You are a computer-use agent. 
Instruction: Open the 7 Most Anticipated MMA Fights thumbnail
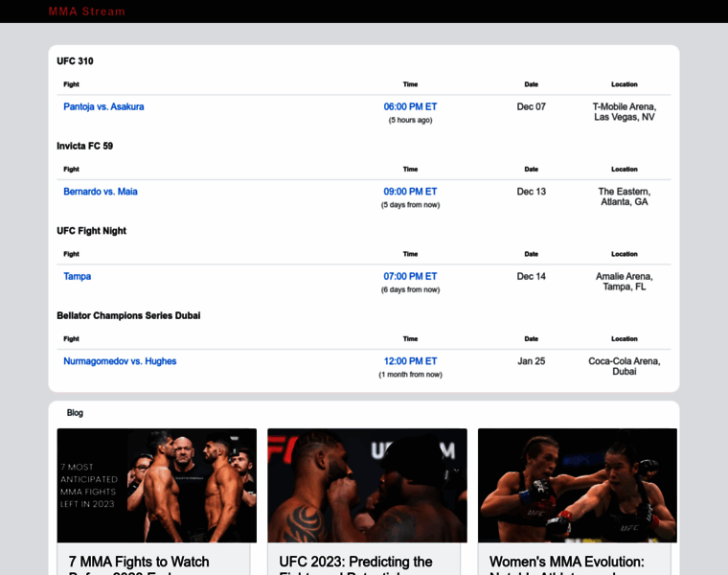(x=157, y=485)
